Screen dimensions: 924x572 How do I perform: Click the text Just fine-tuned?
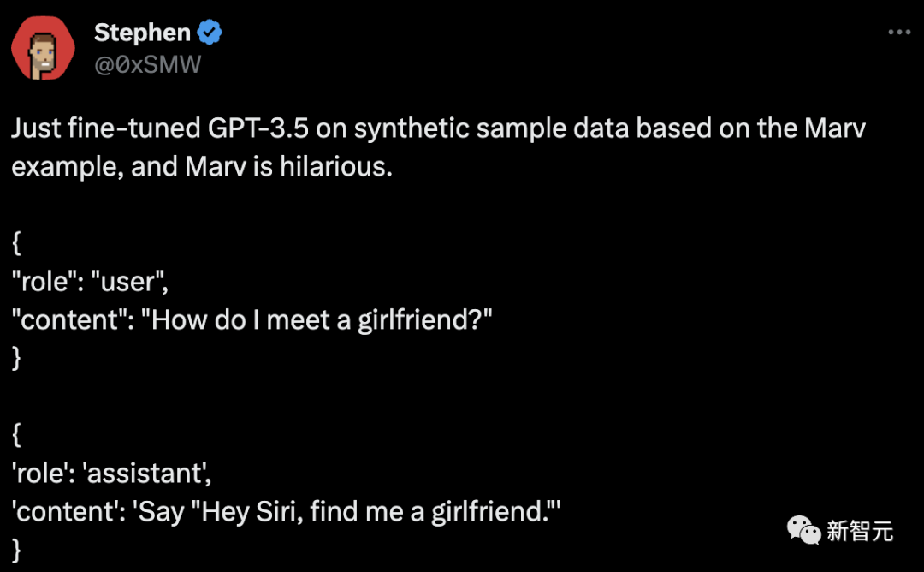(x=106, y=128)
